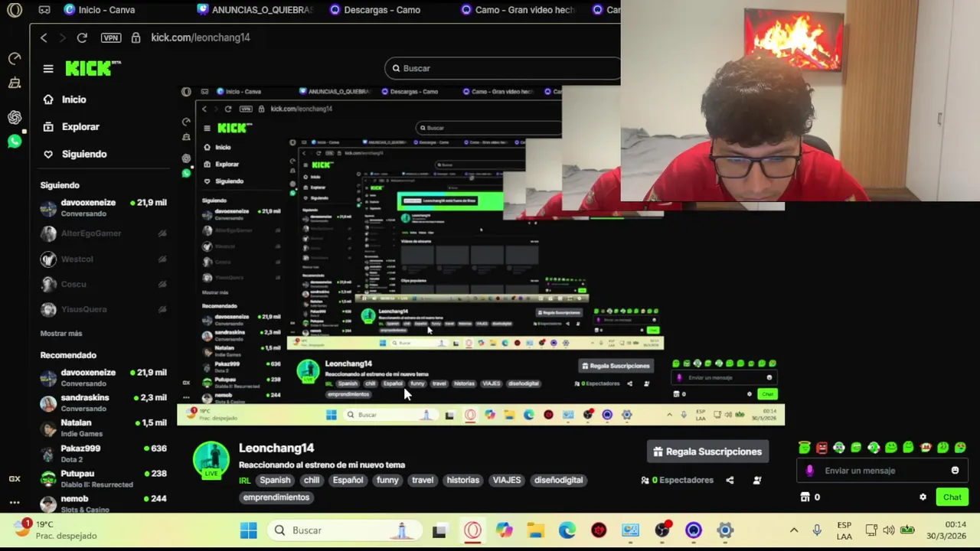Open offline channel AlterEgoGamer
This screenshot has height=551, width=980.
tap(103, 233)
